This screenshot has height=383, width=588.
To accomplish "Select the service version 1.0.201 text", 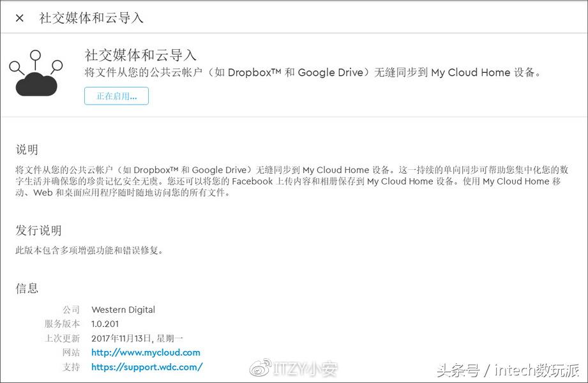I will [104, 324].
